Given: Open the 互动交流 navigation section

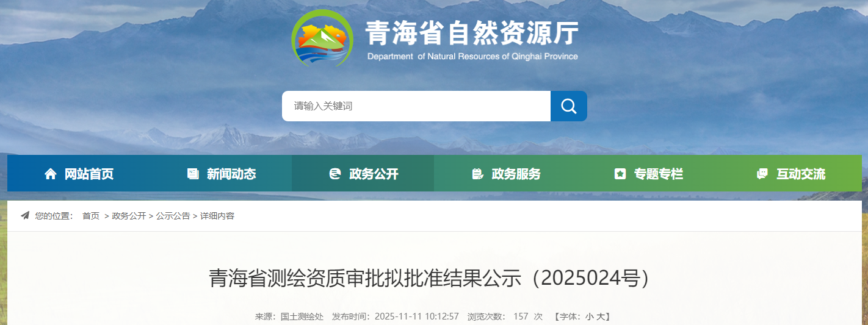Looking at the screenshot, I should [800, 174].
